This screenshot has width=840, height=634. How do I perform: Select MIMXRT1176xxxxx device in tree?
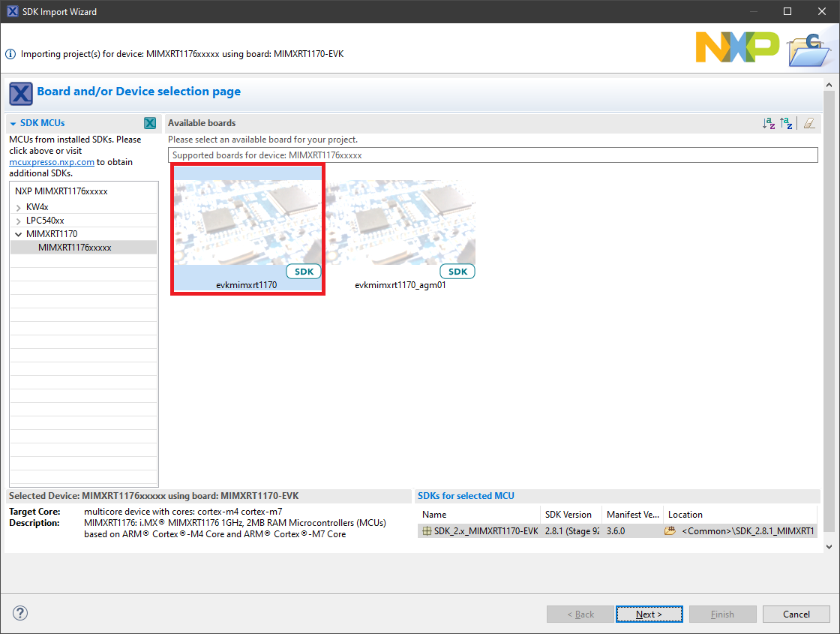click(x=74, y=248)
